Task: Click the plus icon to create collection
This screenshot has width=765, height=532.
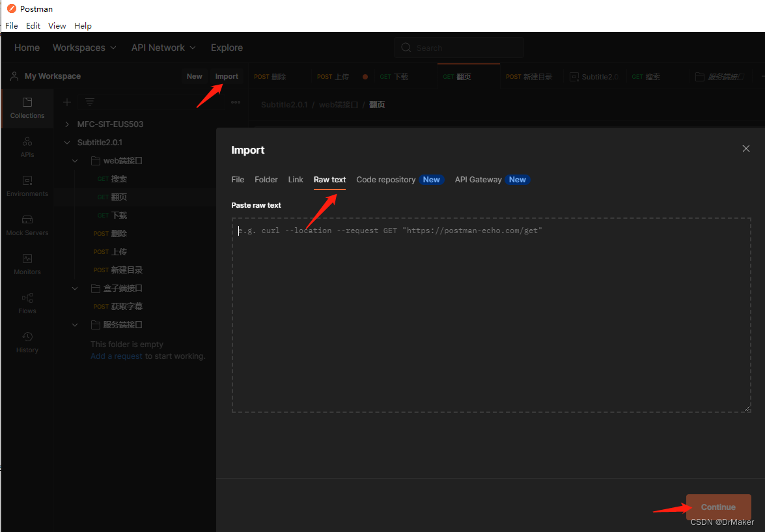Action: pyautogui.click(x=66, y=102)
